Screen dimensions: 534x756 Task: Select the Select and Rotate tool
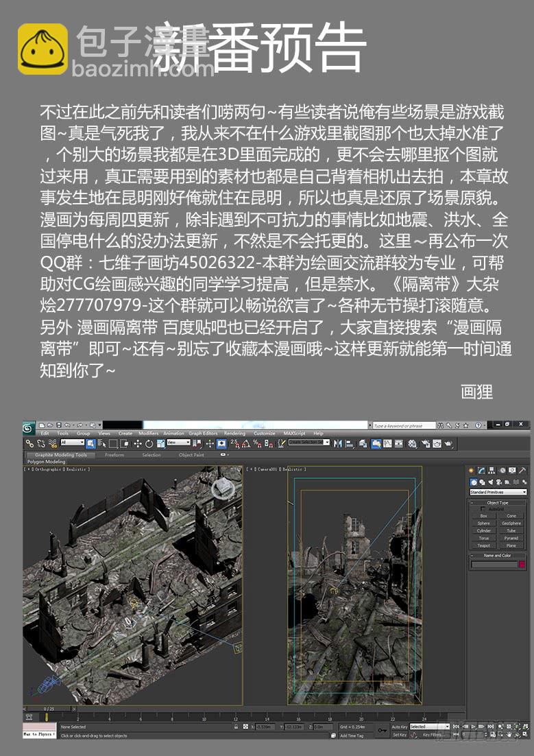[x=149, y=444]
